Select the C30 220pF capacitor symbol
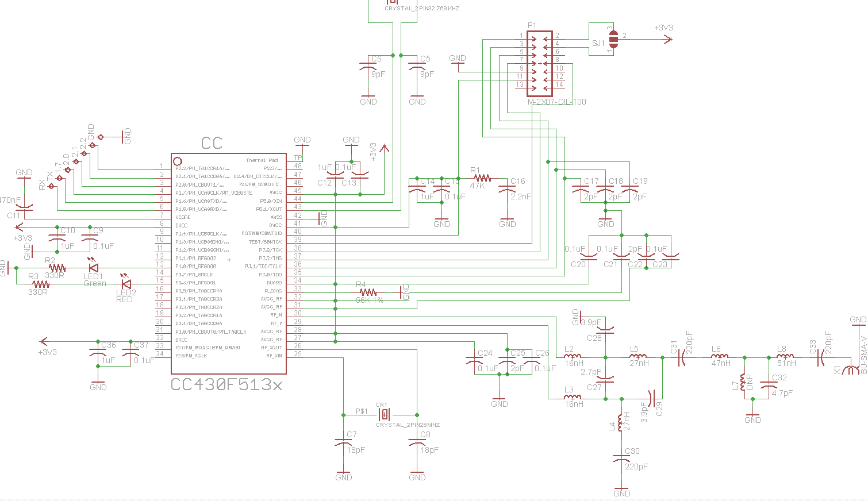Screen dimensions: 868x501 [621, 457]
